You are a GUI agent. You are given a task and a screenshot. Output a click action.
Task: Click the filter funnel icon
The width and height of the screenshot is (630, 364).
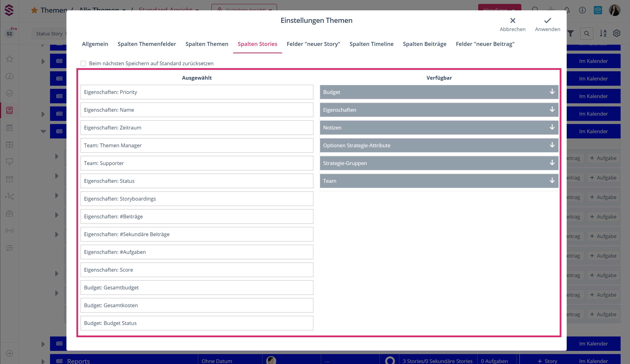coord(571,33)
